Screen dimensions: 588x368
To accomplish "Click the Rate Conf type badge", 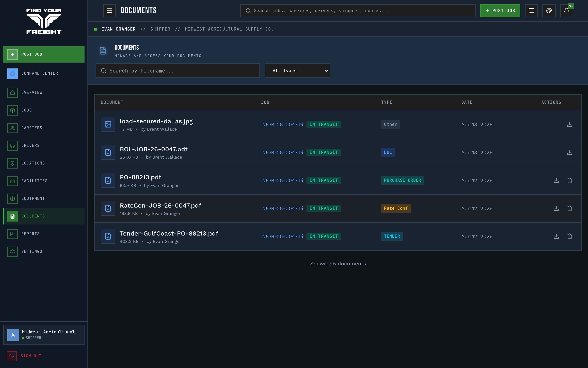I will coord(396,208).
